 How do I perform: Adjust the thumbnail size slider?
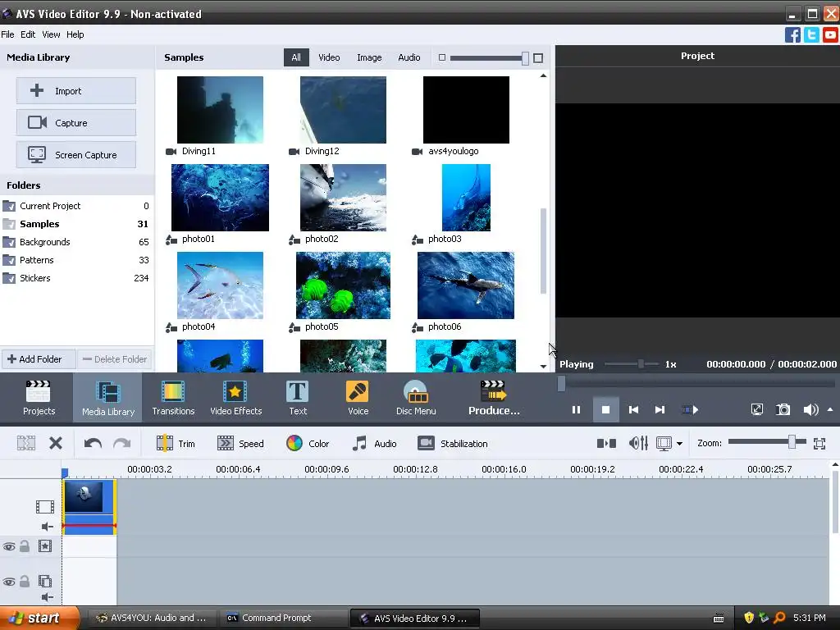tap(525, 58)
